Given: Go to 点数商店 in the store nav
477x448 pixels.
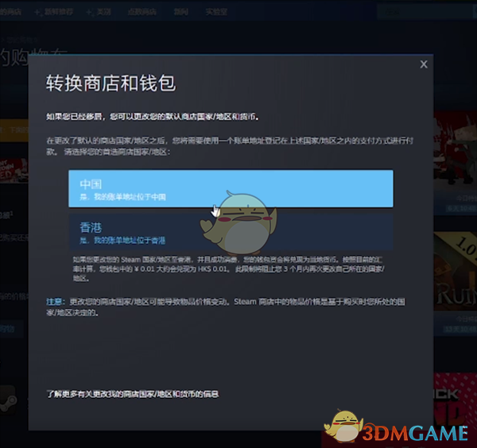Looking at the screenshot, I should (x=142, y=12).
